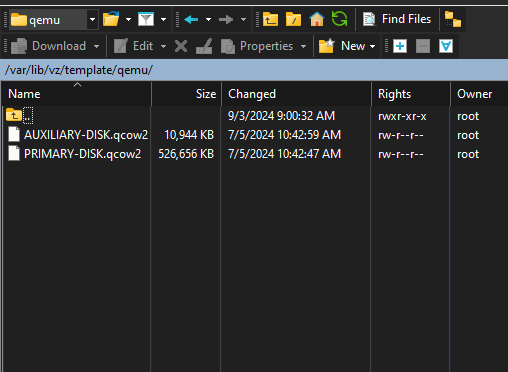This screenshot has width=508, height=372.
Task: Click the Delete X icon
Action: tap(181, 46)
